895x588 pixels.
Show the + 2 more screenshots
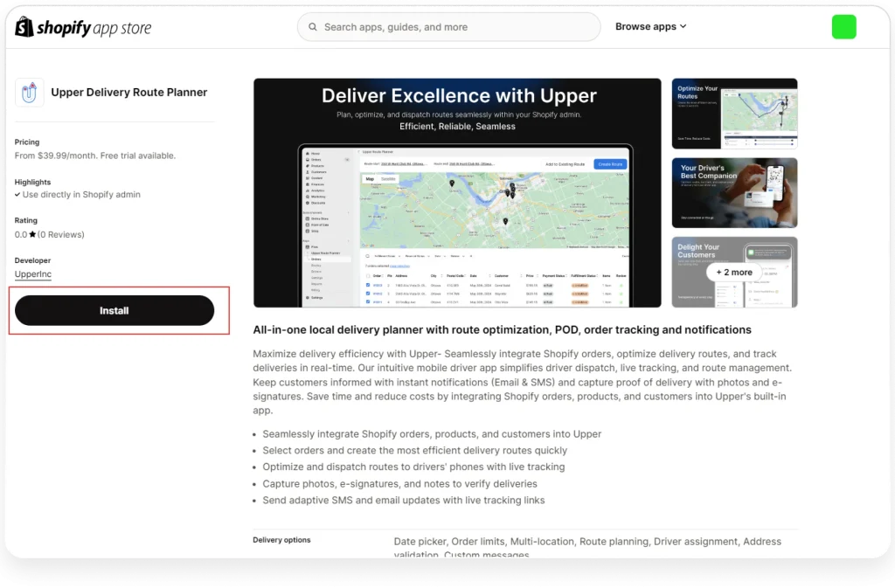click(x=734, y=272)
